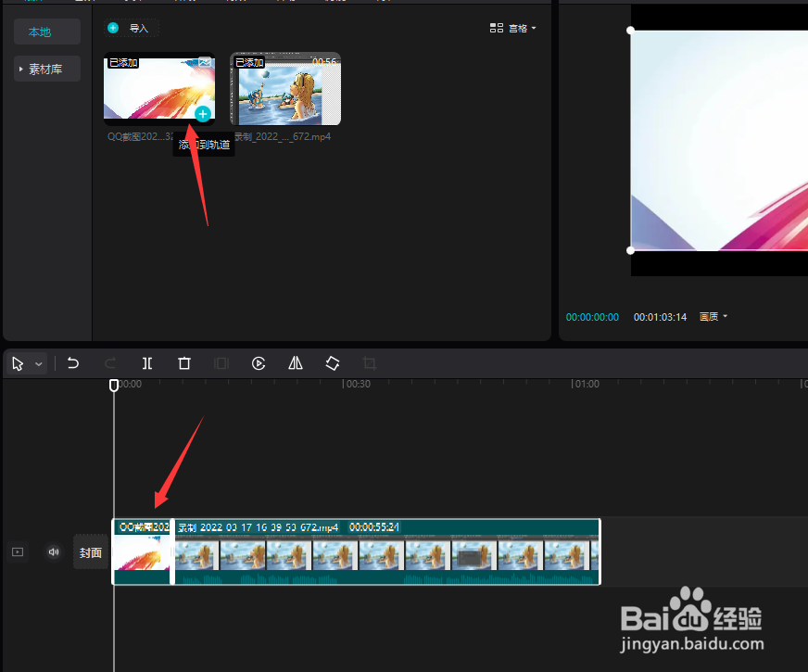
Task: Open the 宫格 grid view dropdown
Action: 512,28
